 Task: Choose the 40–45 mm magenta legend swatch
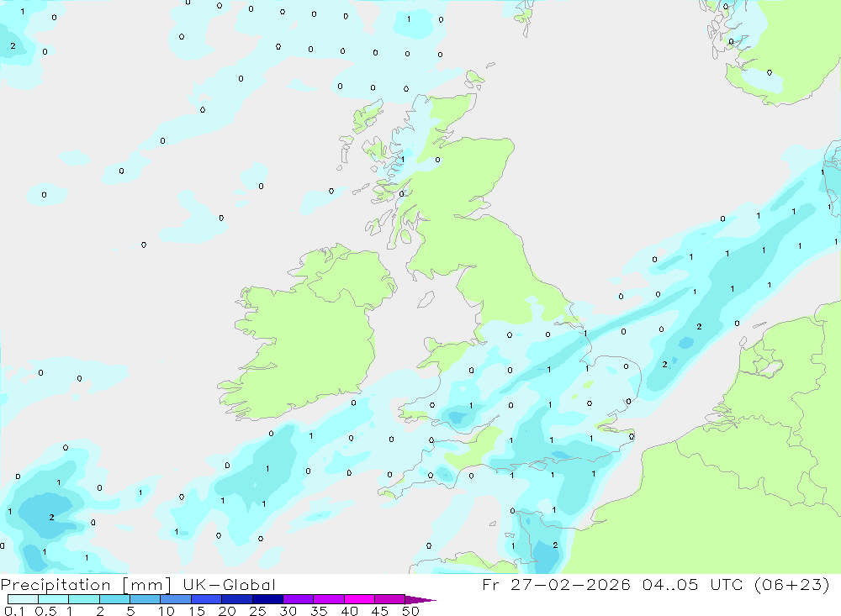click(x=359, y=599)
